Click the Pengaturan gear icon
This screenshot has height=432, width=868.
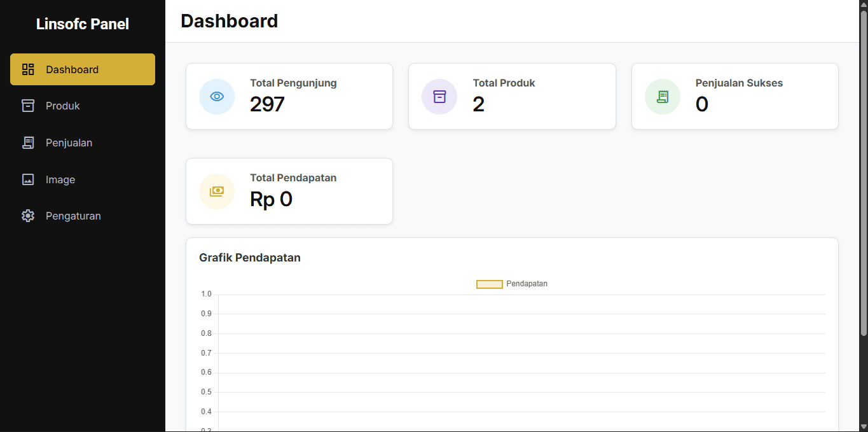point(28,216)
